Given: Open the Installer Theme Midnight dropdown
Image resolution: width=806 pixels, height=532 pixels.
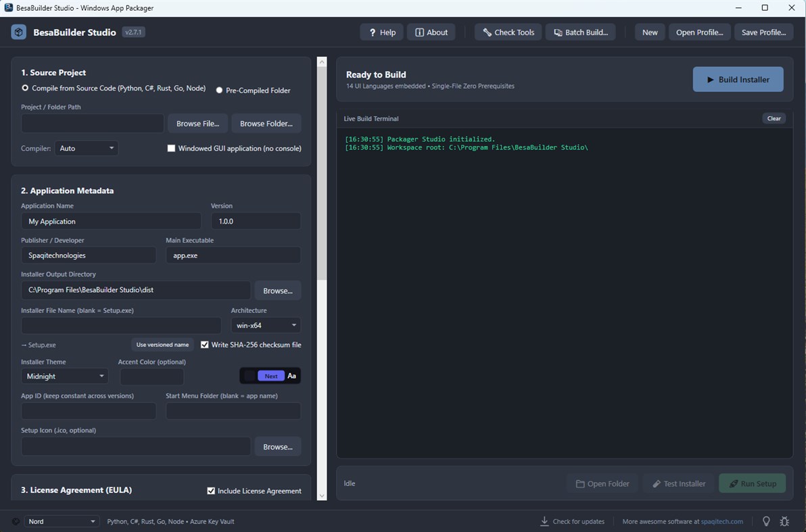Looking at the screenshot, I should (65, 377).
